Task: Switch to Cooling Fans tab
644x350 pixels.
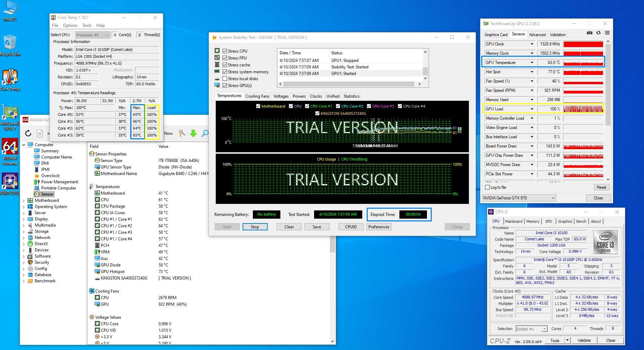Action: pyautogui.click(x=257, y=96)
